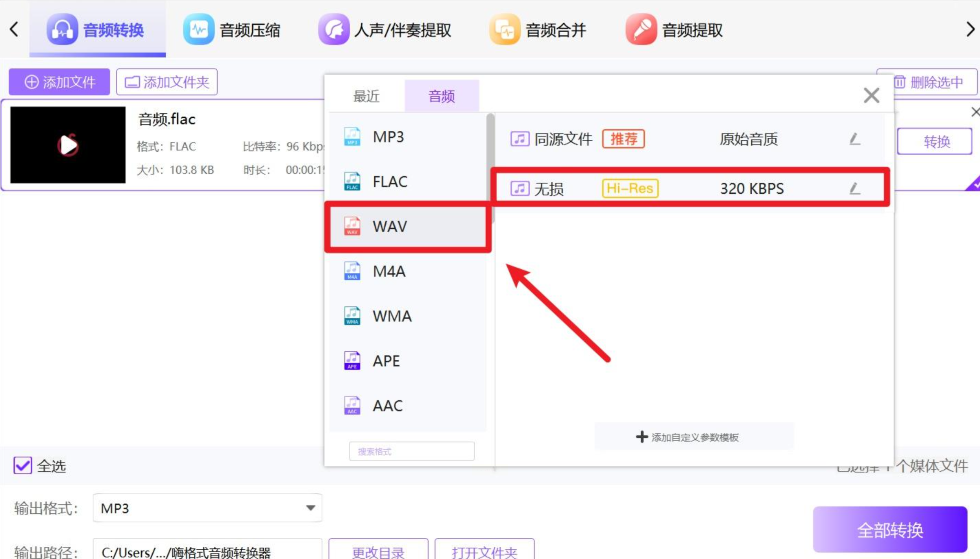Click the 添加文件 add file button

59,82
